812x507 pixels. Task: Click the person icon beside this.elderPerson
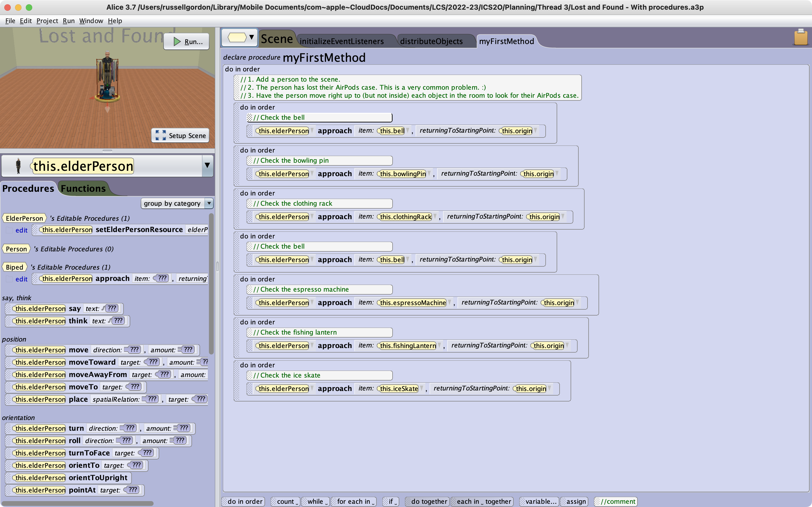pos(19,166)
